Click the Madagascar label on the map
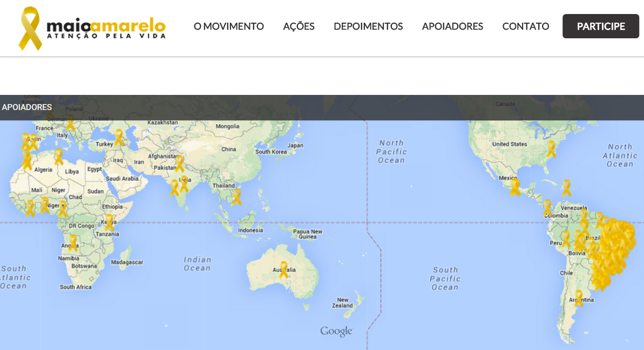 pos(127,262)
